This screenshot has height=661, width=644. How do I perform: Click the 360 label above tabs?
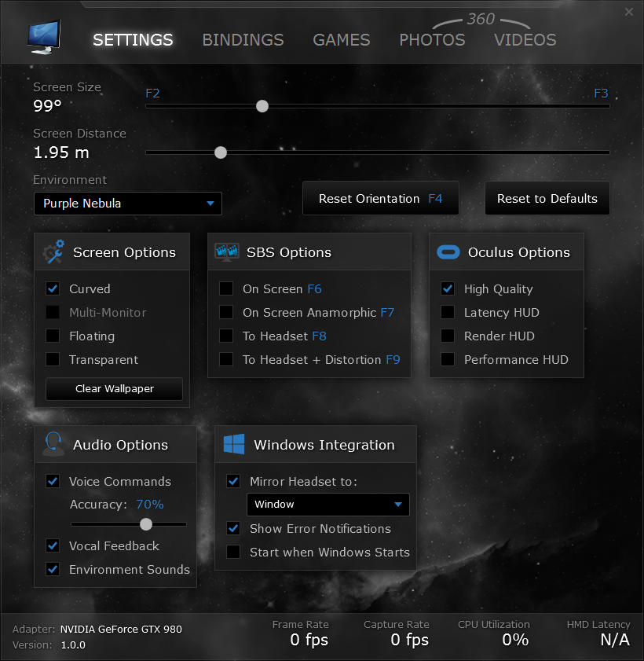coord(481,19)
